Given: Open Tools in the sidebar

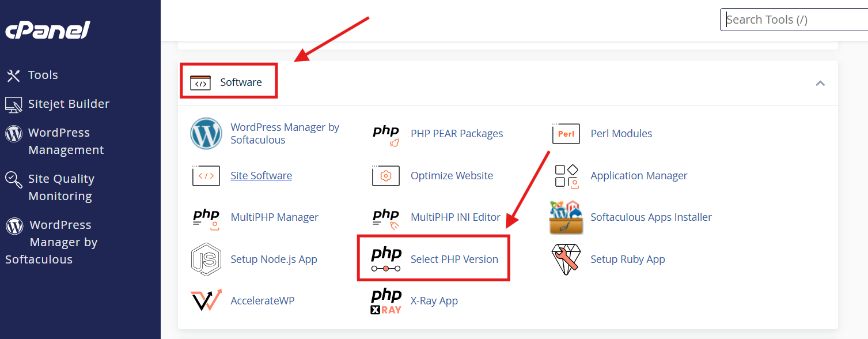Looking at the screenshot, I should 43,75.
